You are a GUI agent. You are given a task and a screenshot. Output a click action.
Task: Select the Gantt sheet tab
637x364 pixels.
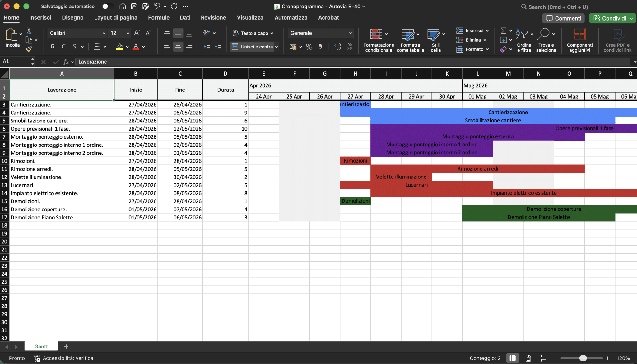point(41,346)
